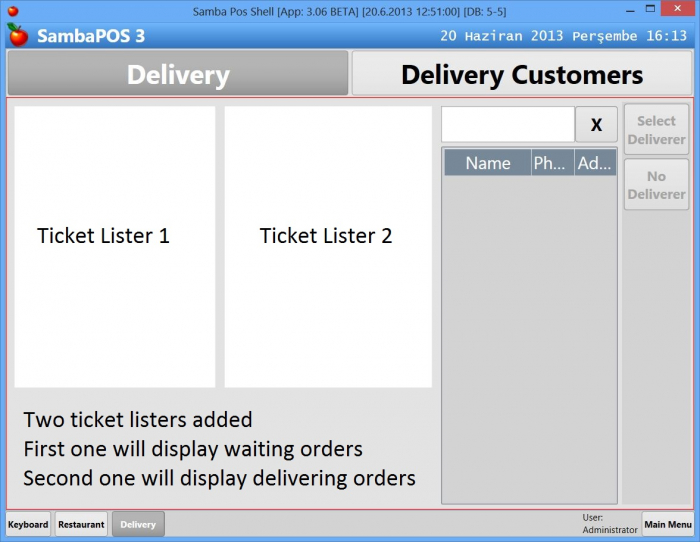The height and width of the screenshot is (542, 700).
Task: Go to the Restaurant screen
Action: (x=81, y=524)
